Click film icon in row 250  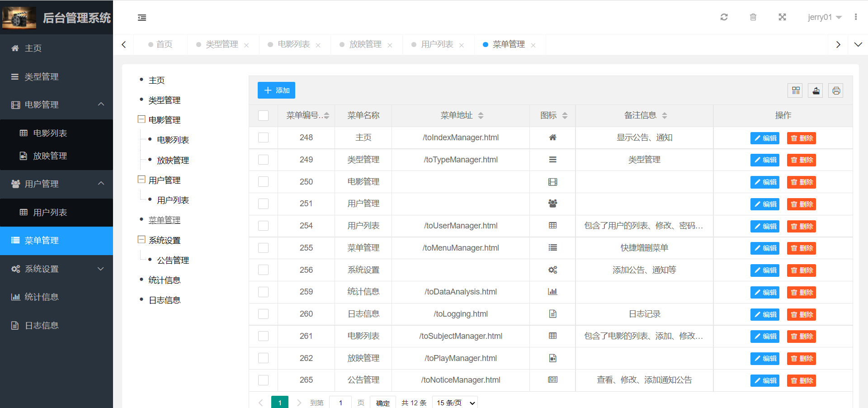point(552,182)
